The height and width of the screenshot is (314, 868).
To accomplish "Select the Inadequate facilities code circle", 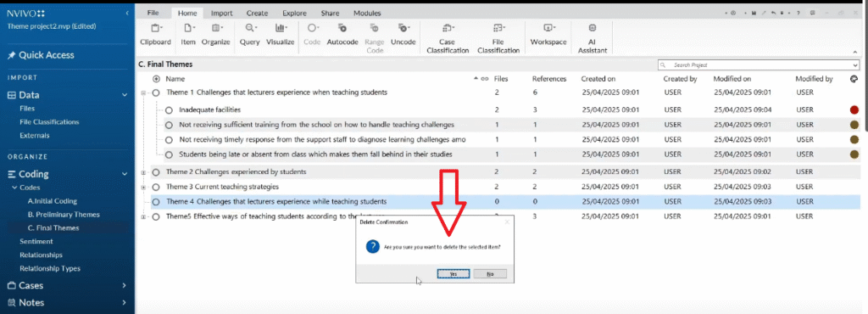I will pos(169,110).
